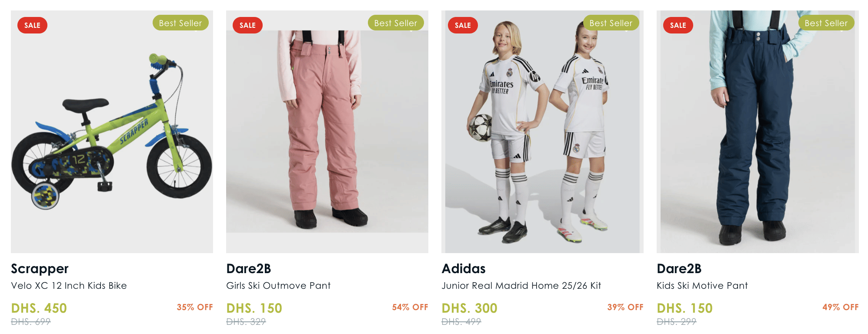Click the DHS. 450 bike price

click(x=39, y=308)
